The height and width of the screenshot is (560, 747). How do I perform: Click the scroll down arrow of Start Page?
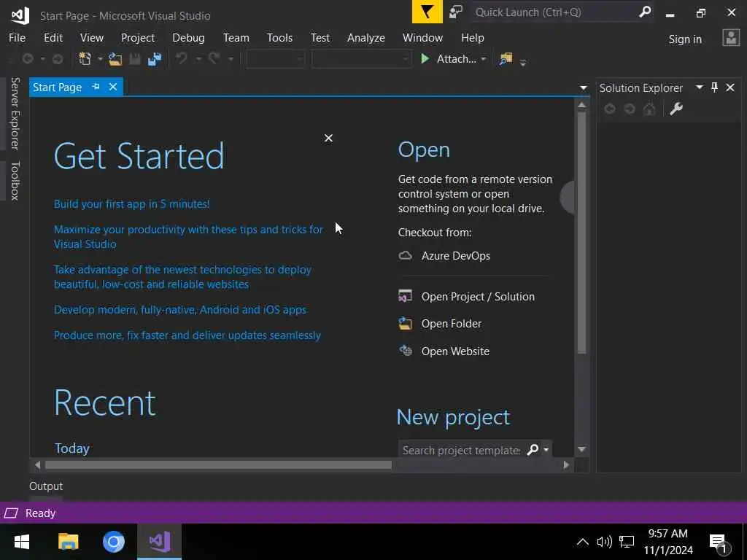click(581, 449)
